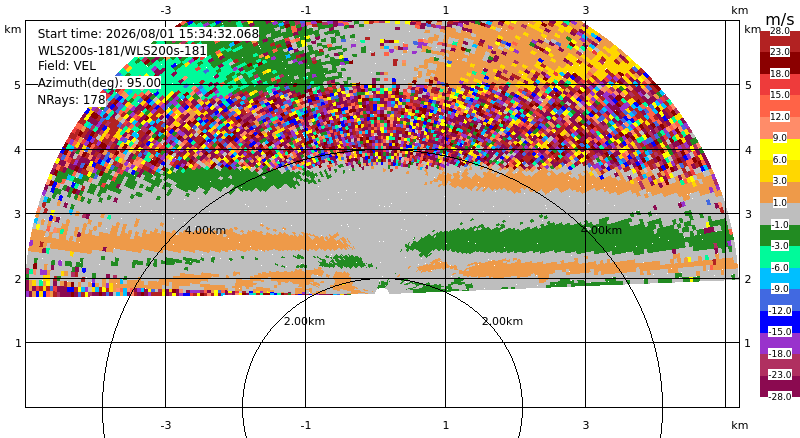This screenshot has width=800, height=438.
Task: Click the WLS200s-181 instrument name text
Action: pos(122,51)
